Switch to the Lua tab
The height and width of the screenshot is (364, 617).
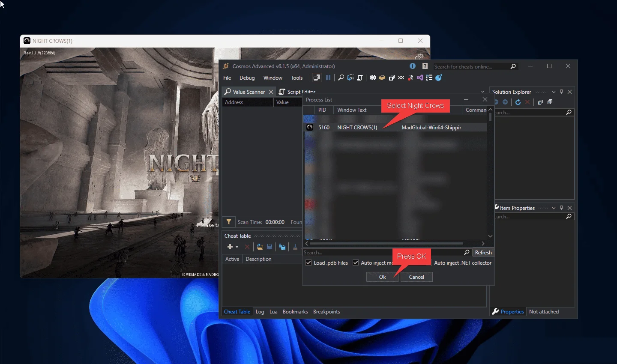pos(273,311)
